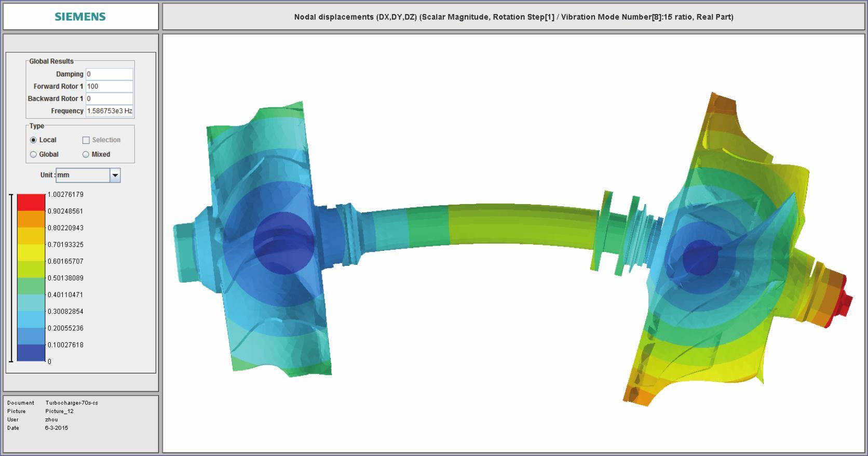
Task: Focus the Forward Rotor 1 field
Action: (109, 87)
